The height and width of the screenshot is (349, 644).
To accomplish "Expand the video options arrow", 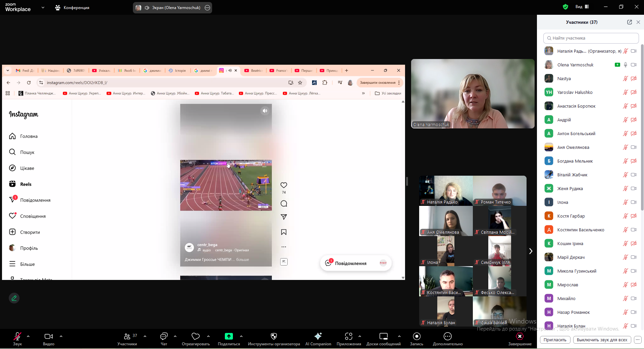I will click(x=61, y=336).
